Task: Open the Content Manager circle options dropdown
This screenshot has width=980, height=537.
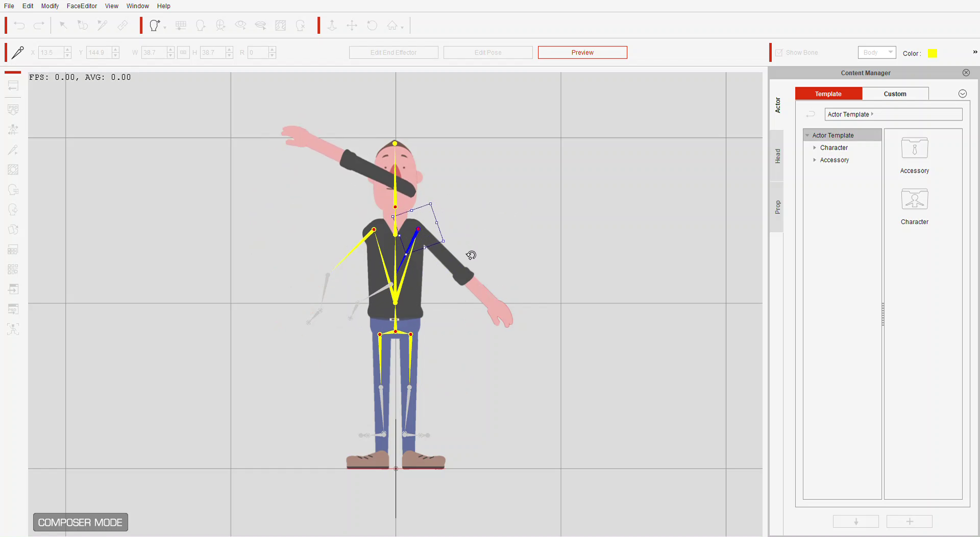Action: point(963,93)
